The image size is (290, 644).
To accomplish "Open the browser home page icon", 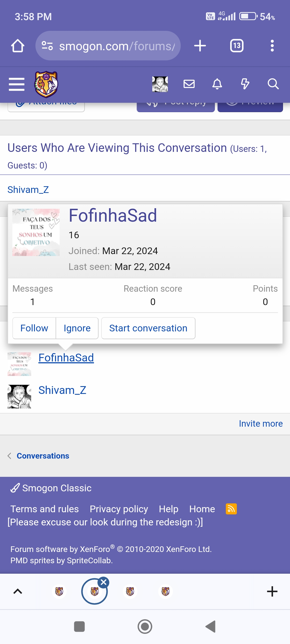I will pyautogui.click(x=18, y=46).
